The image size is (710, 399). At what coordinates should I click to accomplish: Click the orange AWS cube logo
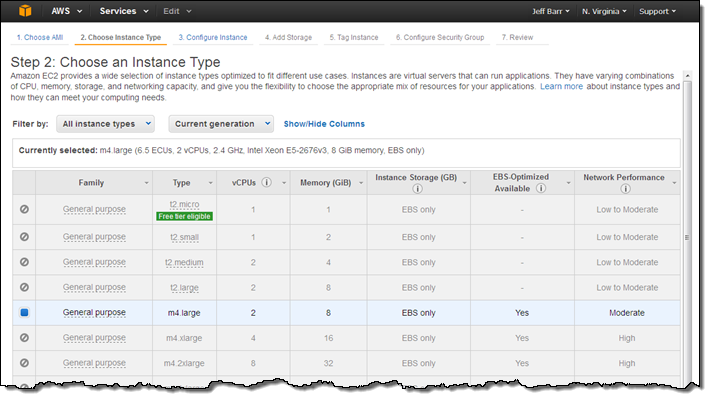(x=25, y=10)
